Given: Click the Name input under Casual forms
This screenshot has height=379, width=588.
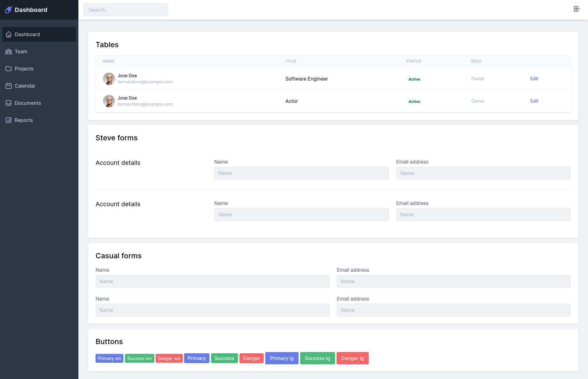Looking at the screenshot, I should point(213,281).
